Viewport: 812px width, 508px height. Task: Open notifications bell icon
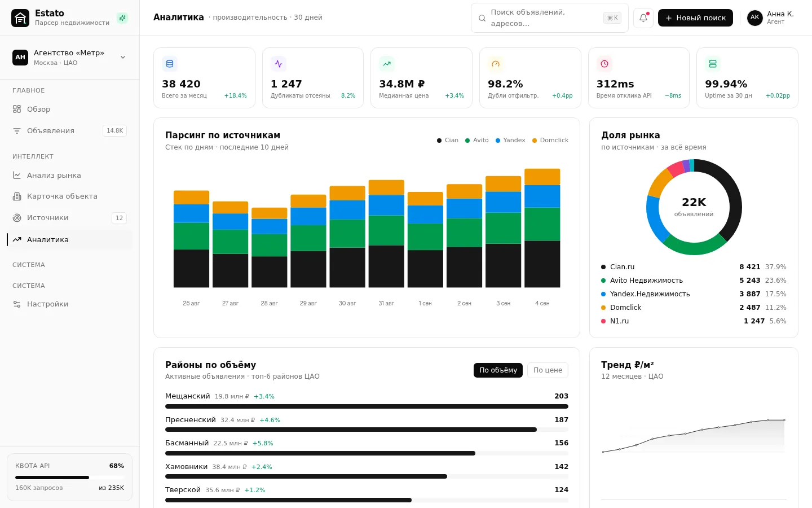643,17
